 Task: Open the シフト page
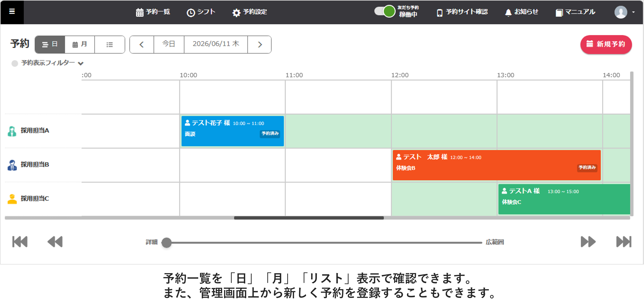pyautogui.click(x=201, y=12)
